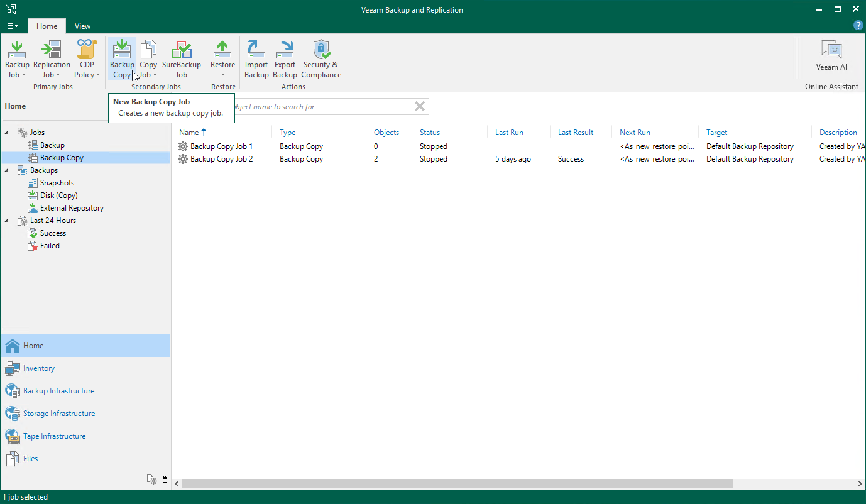
Task: Select Snapshots under Backups
Action: tap(57, 183)
